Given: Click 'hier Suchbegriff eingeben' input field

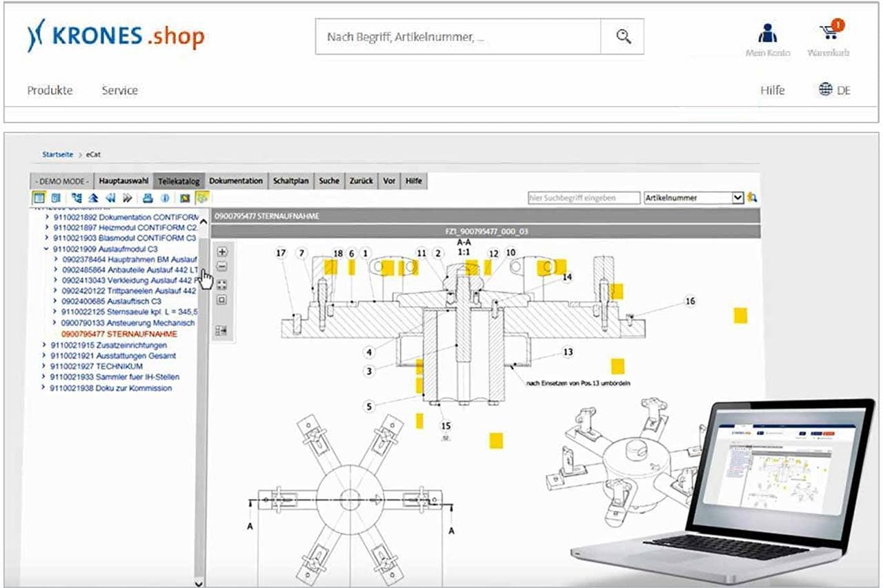Looking at the screenshot, I should click(x=584, y=198).
